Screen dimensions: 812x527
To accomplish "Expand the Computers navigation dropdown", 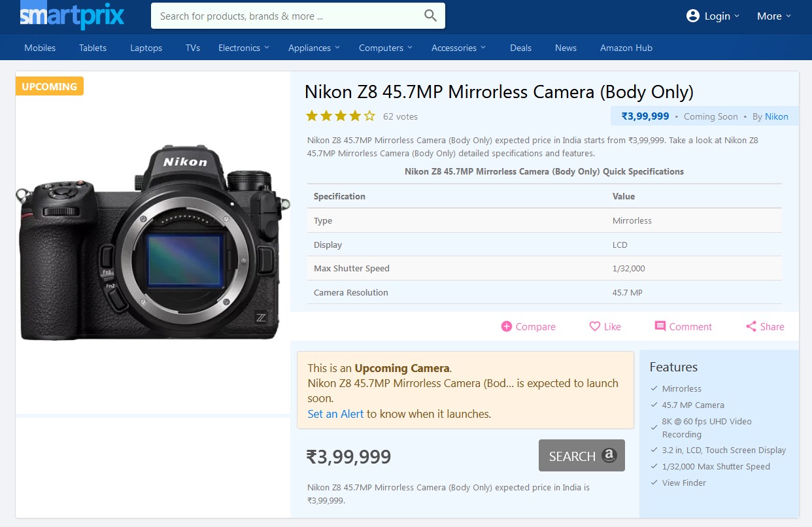I will tap(385, 48).
